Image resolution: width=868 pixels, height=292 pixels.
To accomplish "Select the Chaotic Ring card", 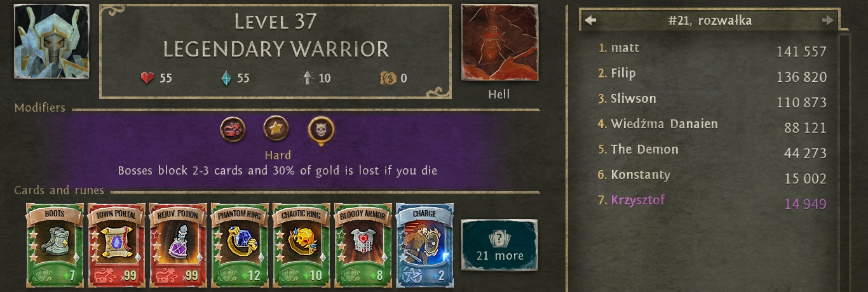I will 301,245.
